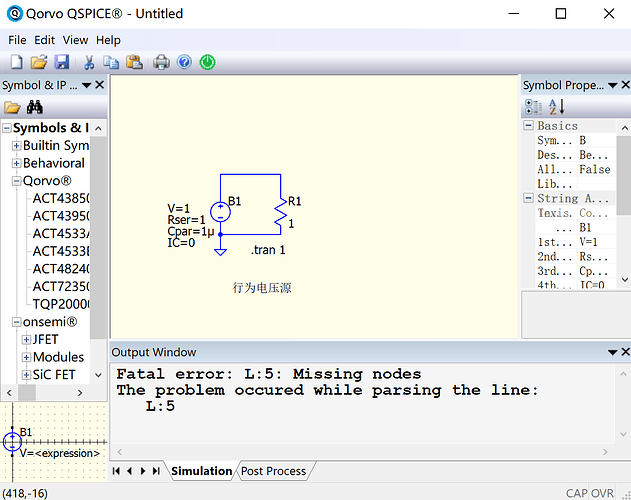Print the schematic using the printer icon
Viewport: 631px width, 500px height.
pyautogui.click(x=161, y=62)
